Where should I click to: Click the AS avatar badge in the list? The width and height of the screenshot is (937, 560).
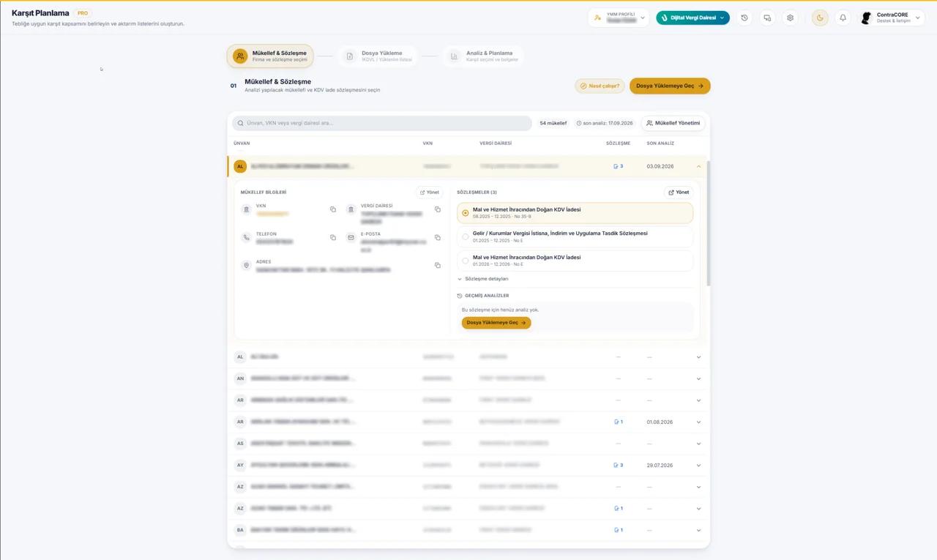pos(240,444)
